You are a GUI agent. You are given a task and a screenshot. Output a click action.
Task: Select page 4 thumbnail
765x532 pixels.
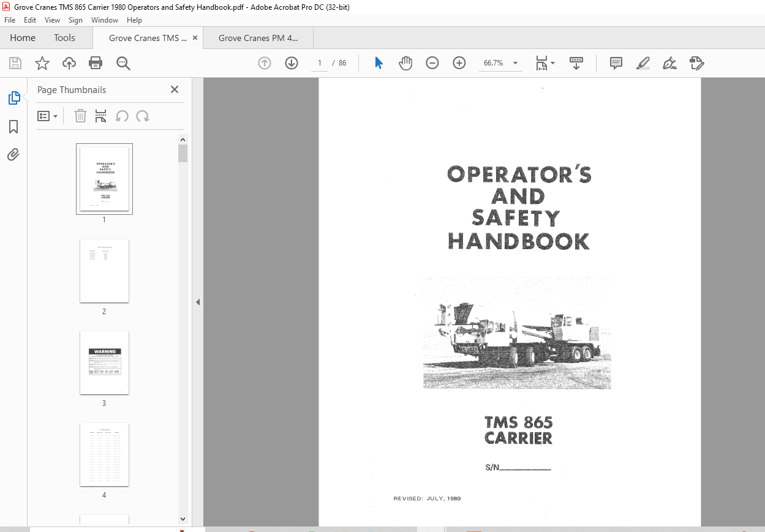(x=104, y=454)
